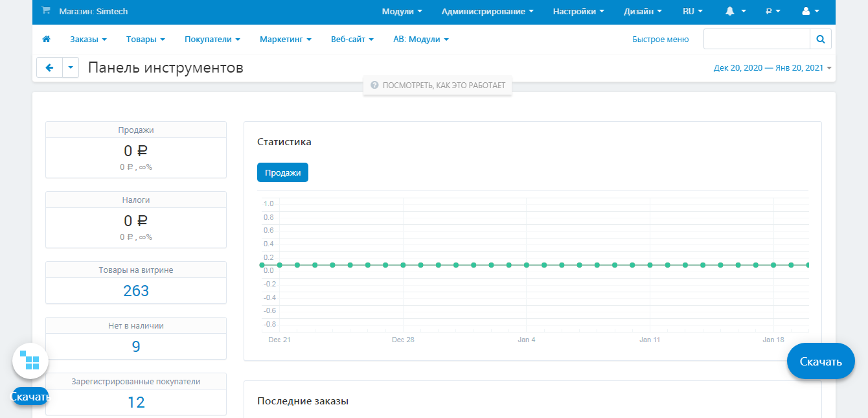
Task: Open the user account icon menu
Action: click(810, 11)
